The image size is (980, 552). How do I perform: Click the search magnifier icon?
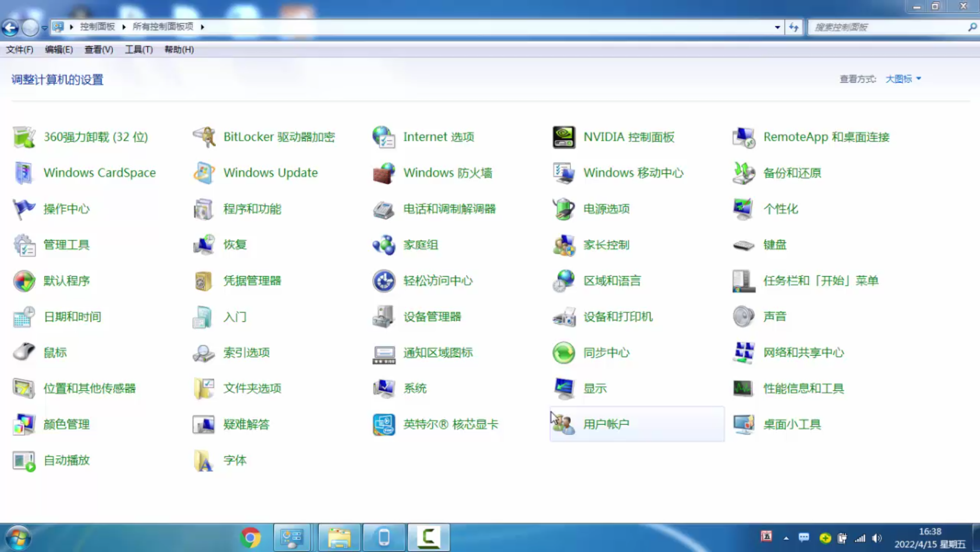coord(972,27)
